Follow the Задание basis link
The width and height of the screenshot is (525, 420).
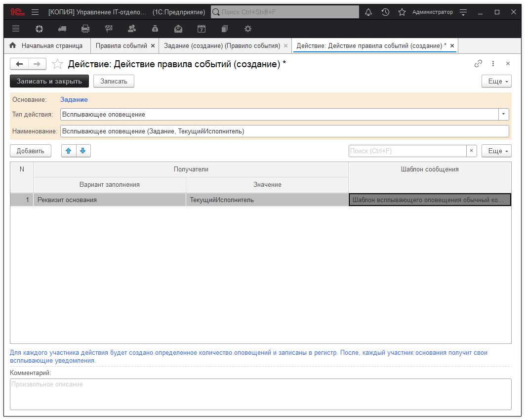point(74,99)
